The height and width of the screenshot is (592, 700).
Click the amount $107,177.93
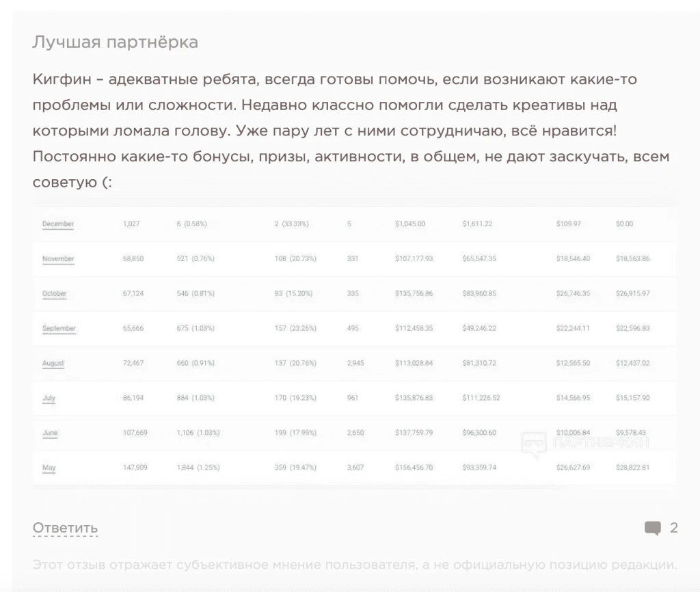[414, 258]
